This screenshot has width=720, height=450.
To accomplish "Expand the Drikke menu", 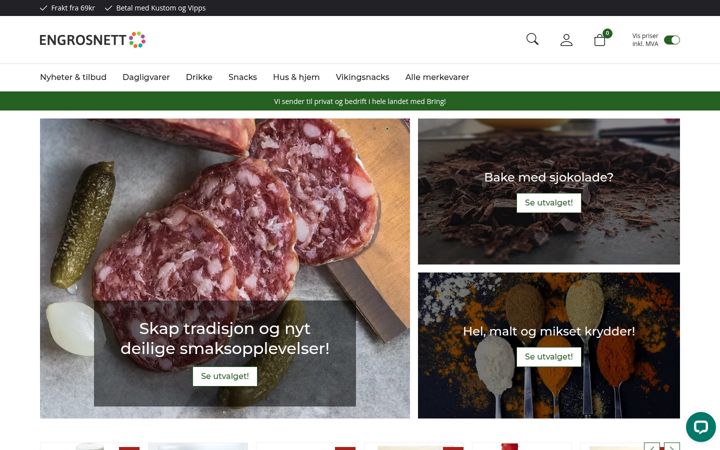I will pyautogui.click(x=199, y=77).
